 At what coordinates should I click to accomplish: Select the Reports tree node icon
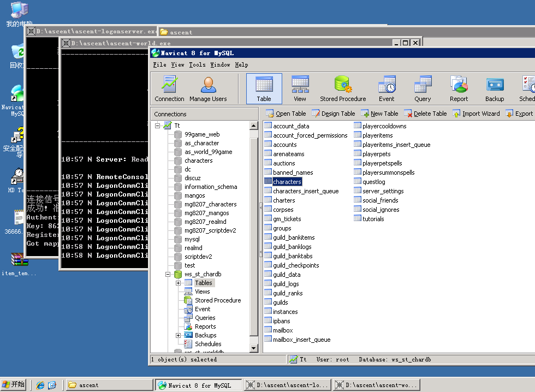point(188,326)
